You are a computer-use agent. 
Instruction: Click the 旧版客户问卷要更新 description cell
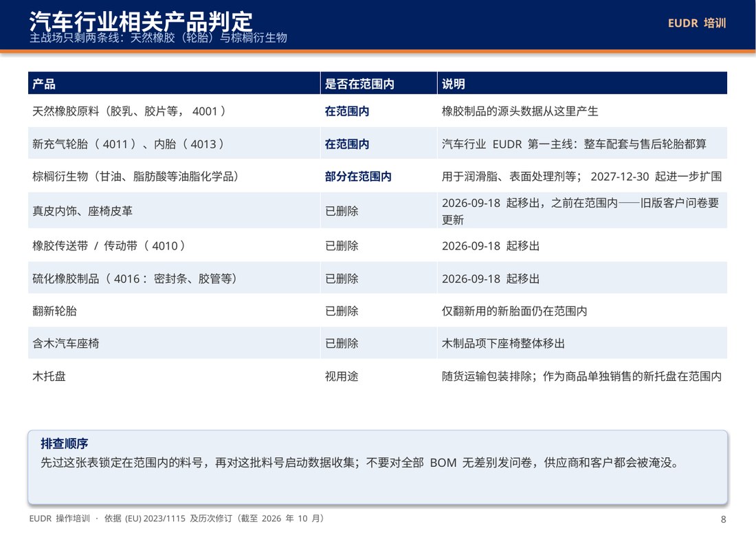pyautogui.click(x=581, y=211)
